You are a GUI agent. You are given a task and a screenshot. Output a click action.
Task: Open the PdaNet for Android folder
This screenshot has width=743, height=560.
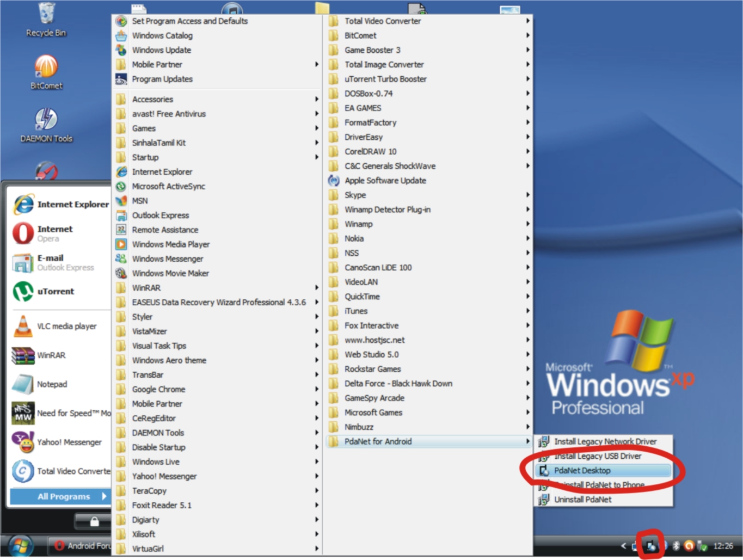378,442
